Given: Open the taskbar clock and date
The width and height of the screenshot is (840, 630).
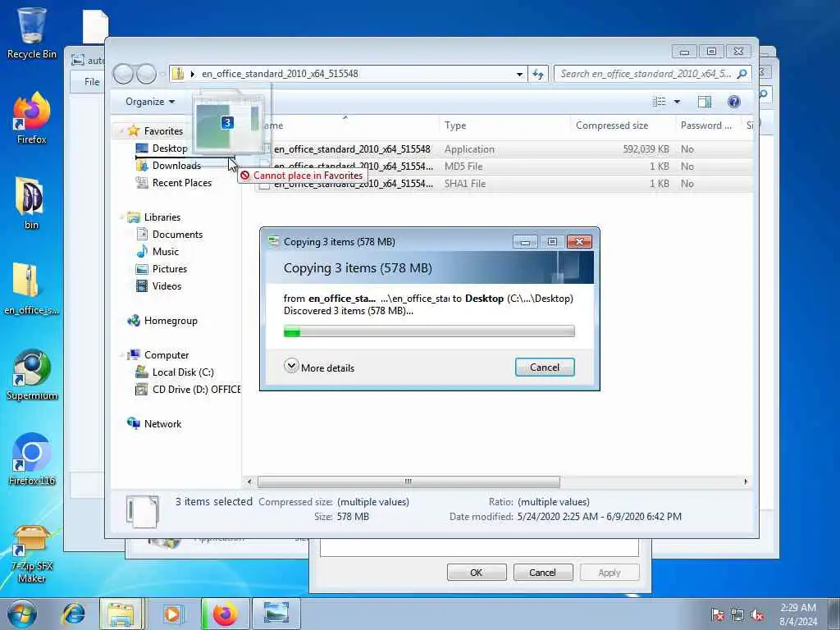Looking at the screenshot, I should pos(798,614).
